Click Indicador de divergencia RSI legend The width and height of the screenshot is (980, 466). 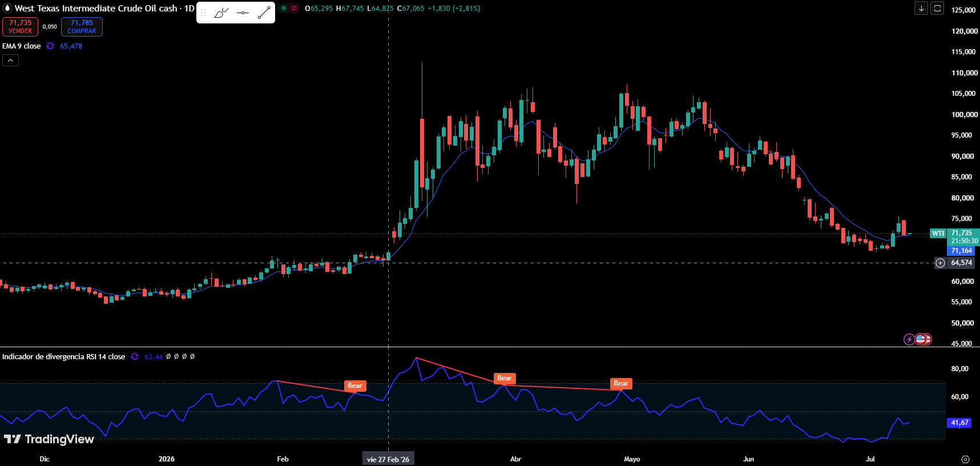[63, 356]
